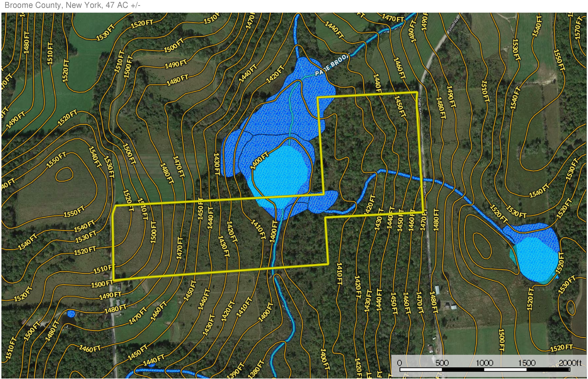The image size is (588, 379).
Task: Click the small closed contour ring on the western hilltop
Action: (x=64, y=175)
